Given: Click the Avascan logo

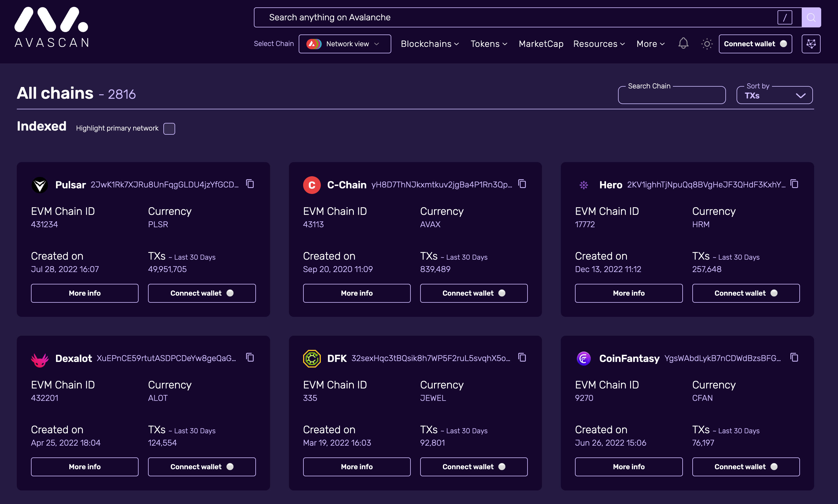Looking at the screenshot, I should [52, 27].
